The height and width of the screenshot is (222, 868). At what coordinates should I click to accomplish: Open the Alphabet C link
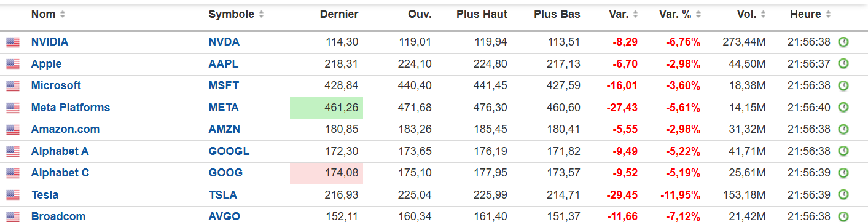pyautogui.click(x=60, y=173)
